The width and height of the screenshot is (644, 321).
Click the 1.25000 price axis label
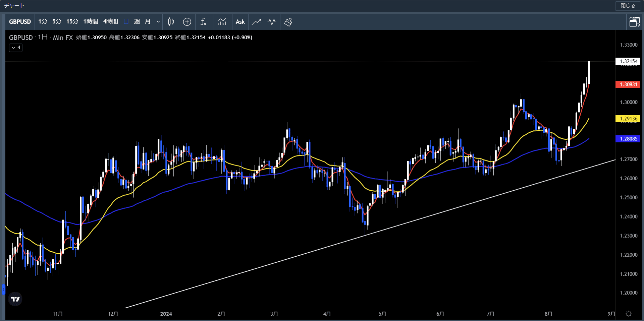coord(629,198)
